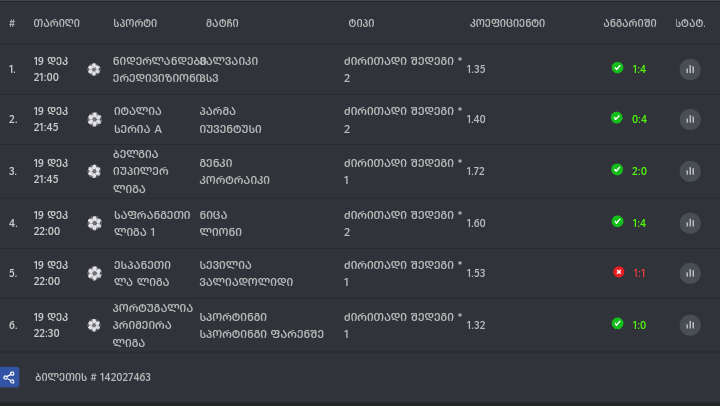Click the green check icon next to 1:0
The image size is (720, 406).
pos(617,324)
